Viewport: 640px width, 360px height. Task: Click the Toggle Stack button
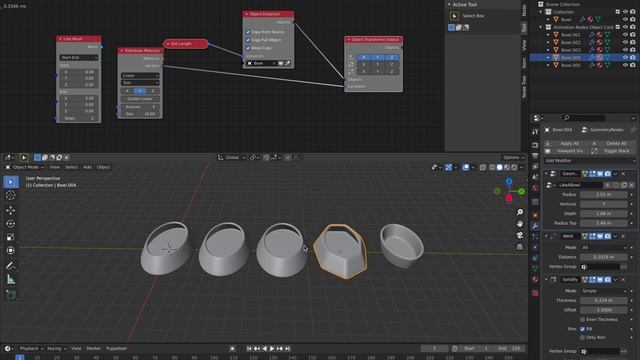613,151
